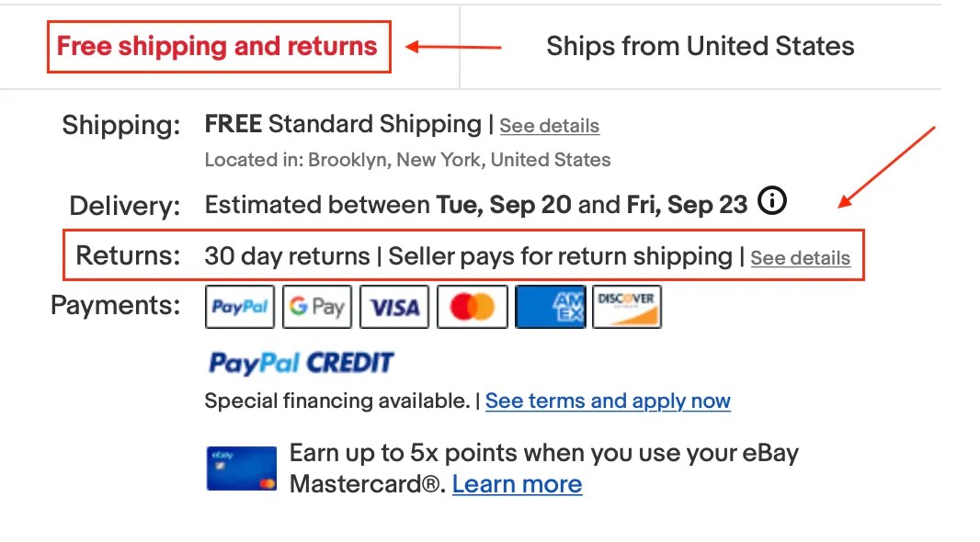
Task: Click the PayPal payment icon
Action: [239, 307]
